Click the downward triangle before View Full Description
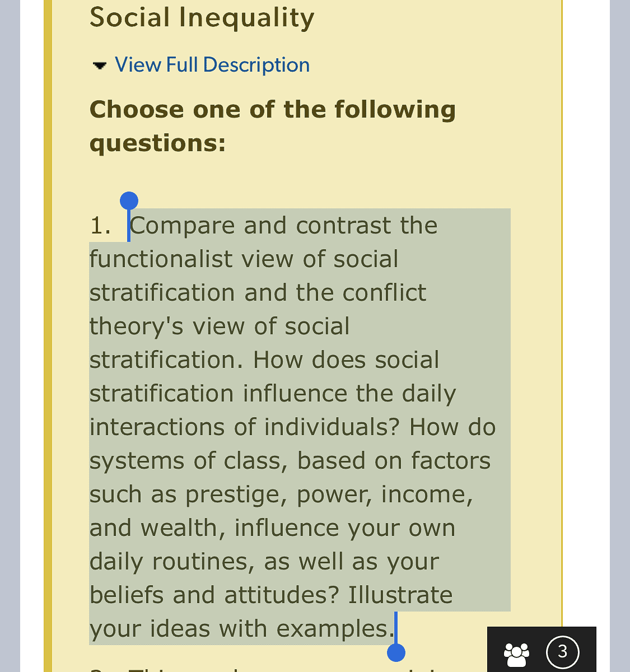The height and width of the screenshot is (672, 630). coord(99,65)
